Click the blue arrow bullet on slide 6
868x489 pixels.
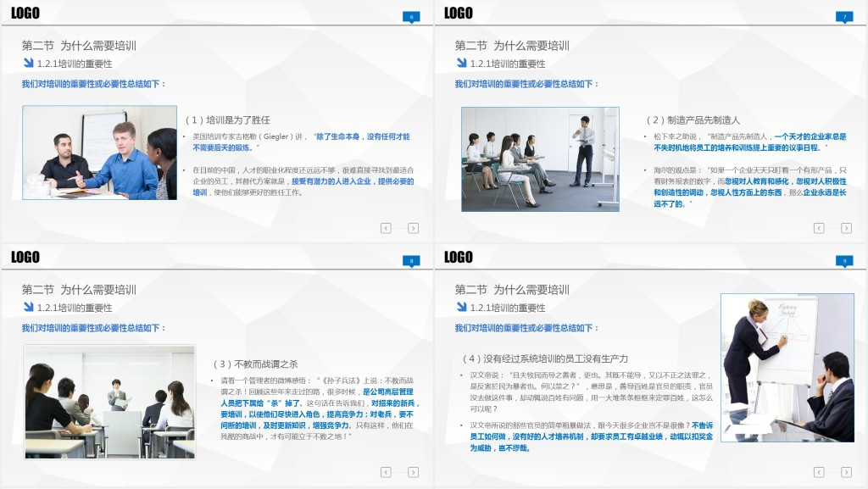(x=28, y=63)
